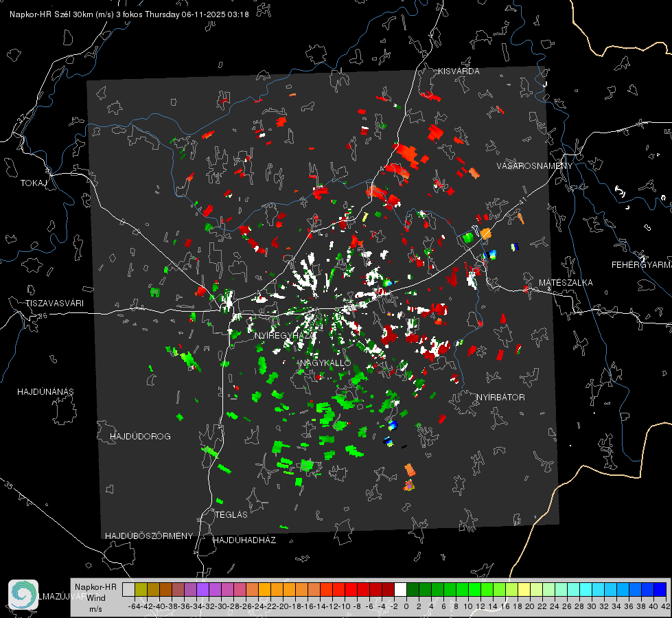Click the map title with date 06-11-2025

(129, 14)
